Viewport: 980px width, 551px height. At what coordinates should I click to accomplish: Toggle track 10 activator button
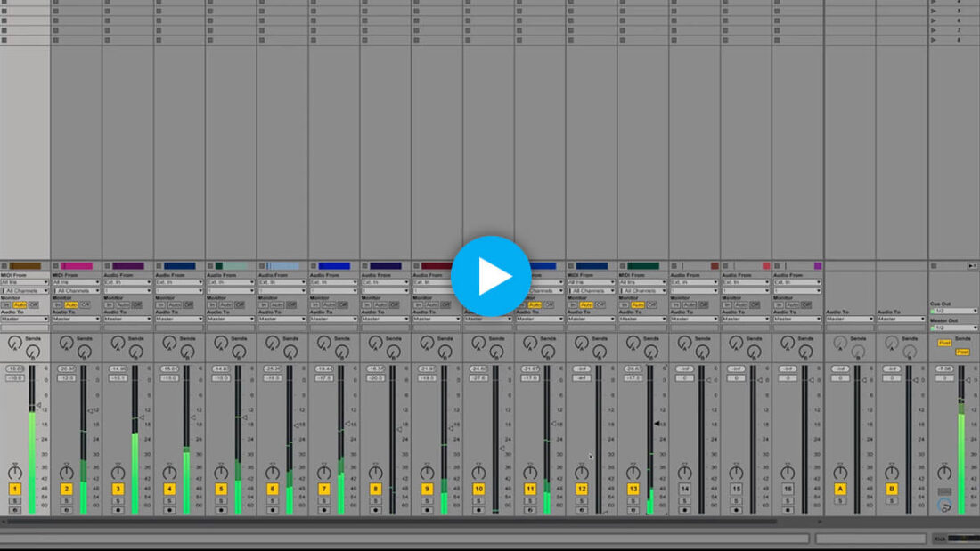point(478,490)
